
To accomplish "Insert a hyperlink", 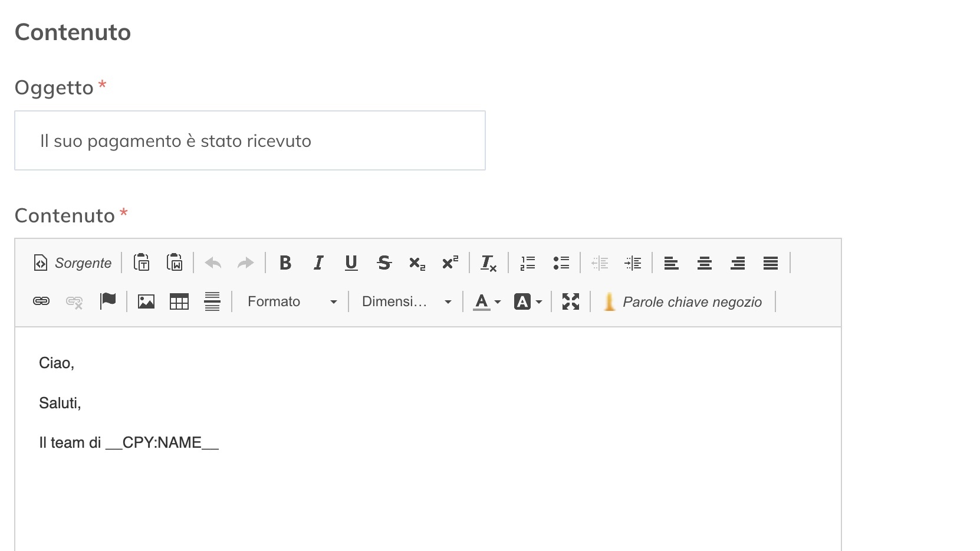I will point(40,301).
